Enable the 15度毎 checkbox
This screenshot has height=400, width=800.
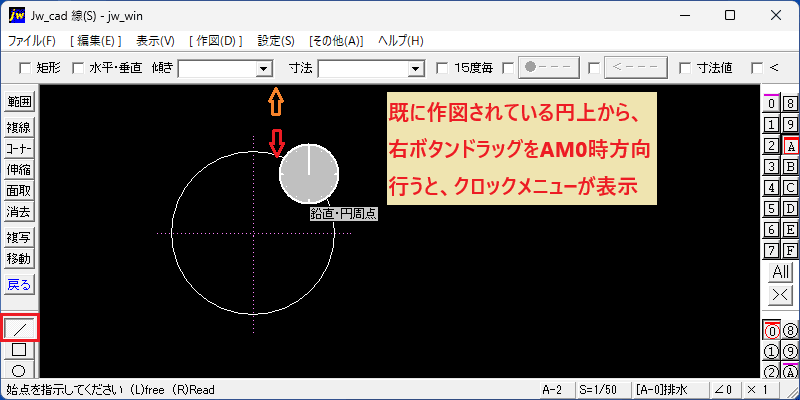(x=442, y=68)
